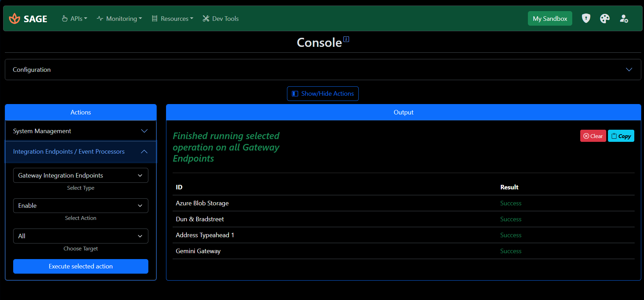
Task: Click the Actions panel header
Action: [x=81, y=112]
